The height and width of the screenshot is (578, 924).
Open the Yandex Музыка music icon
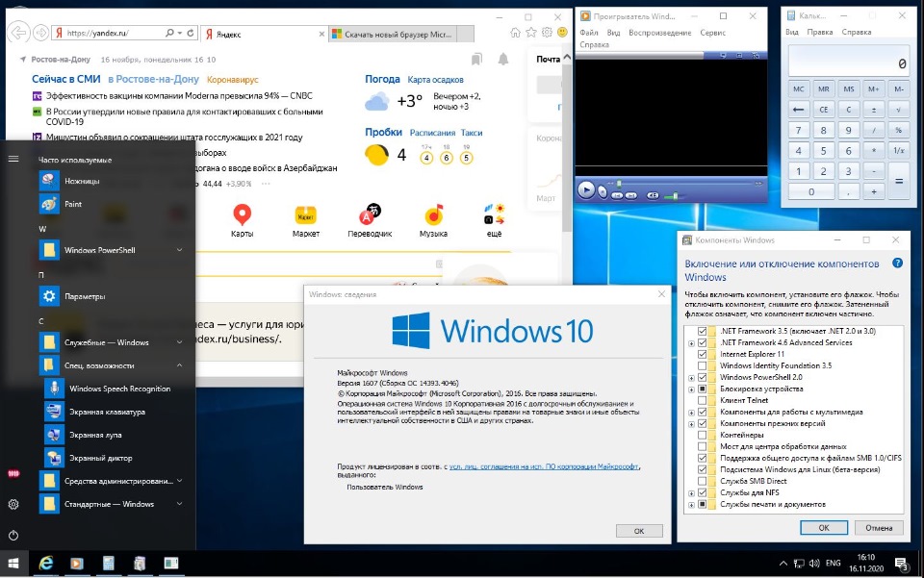tap(434, 221)
